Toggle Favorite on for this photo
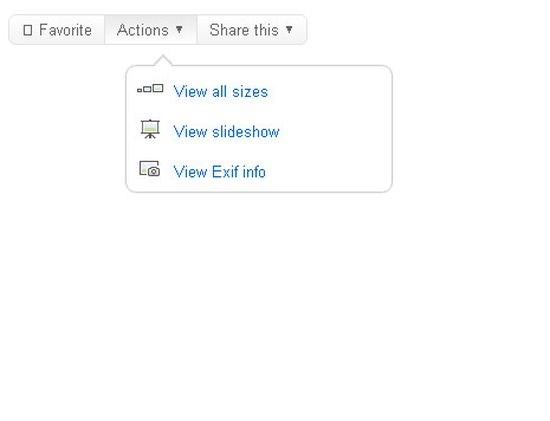Viewport: 550px width, 421px height. (x=57, y=30)
